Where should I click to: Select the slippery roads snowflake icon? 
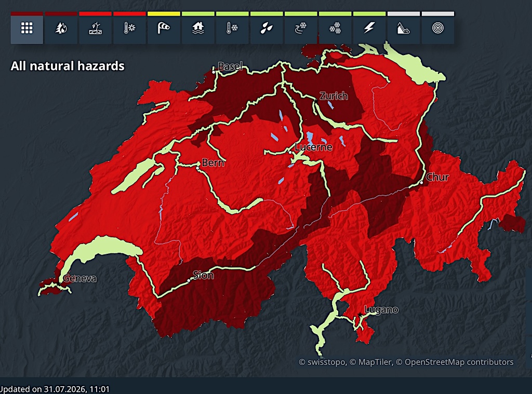[x=301, y=28]
